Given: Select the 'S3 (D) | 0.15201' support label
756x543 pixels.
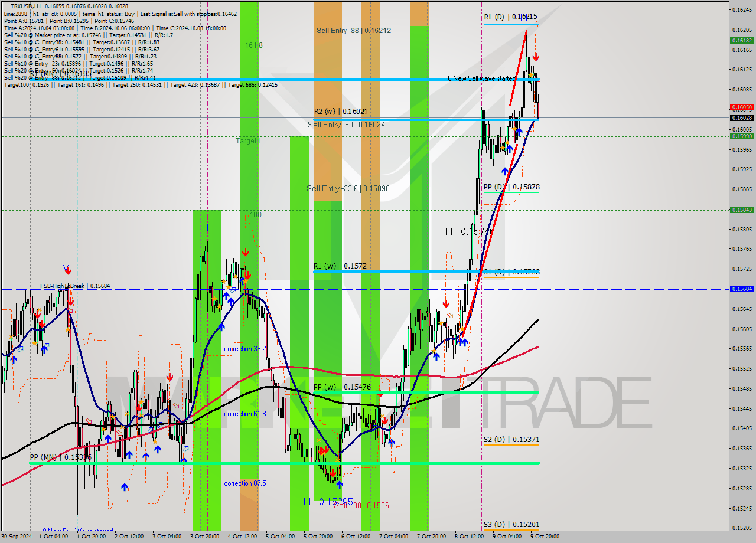Looking at the screenshot, I should click(511, 525).
